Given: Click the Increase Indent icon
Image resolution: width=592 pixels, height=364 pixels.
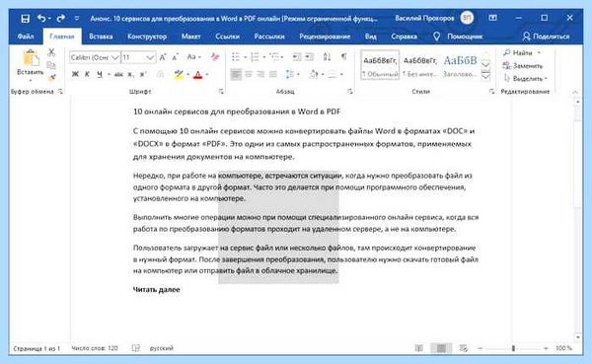Looking at the screenshot, I should [x=309, y=57].
